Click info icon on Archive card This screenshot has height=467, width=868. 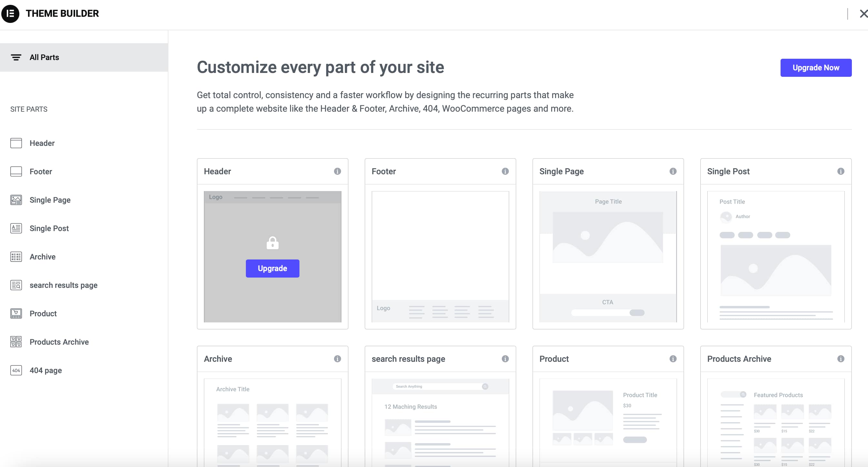[337, 359]
